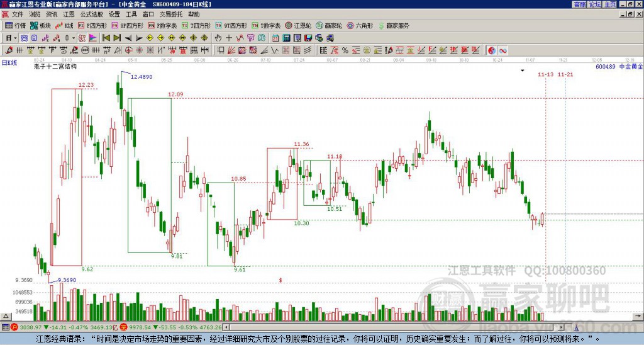This screenshot has height=345, width=644.
Task: Click the colorful flag play icon
Action: [x=93, y=38]
